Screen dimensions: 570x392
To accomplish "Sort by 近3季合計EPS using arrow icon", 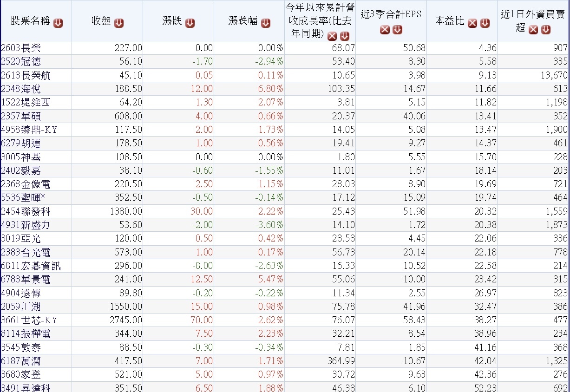I will click(x=397, y=30).
